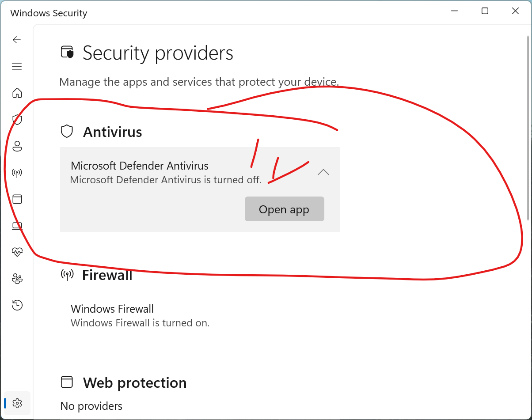The image size is (532, 420).
Task: Open Virus & threat protection shield icon
Action: click(x=17, y=119)
